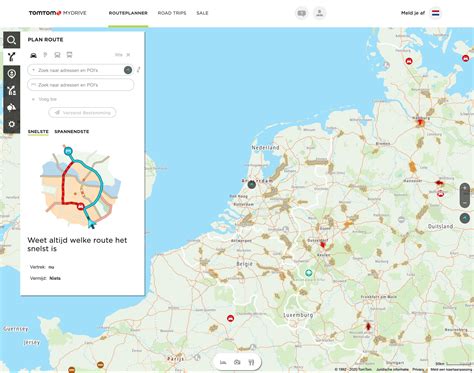This screenshot has height=373, width=474.
Task: Click the left icon in bottom map toolbar
Action: click(223, 362)
